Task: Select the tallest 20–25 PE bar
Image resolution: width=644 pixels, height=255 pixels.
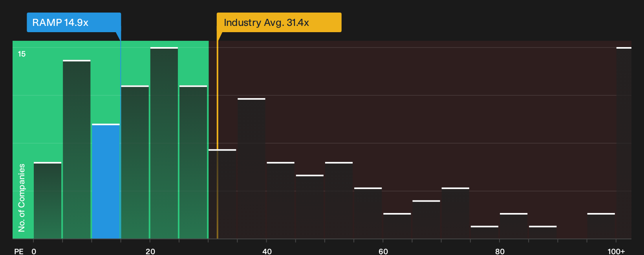Action: tap(164, 143)
